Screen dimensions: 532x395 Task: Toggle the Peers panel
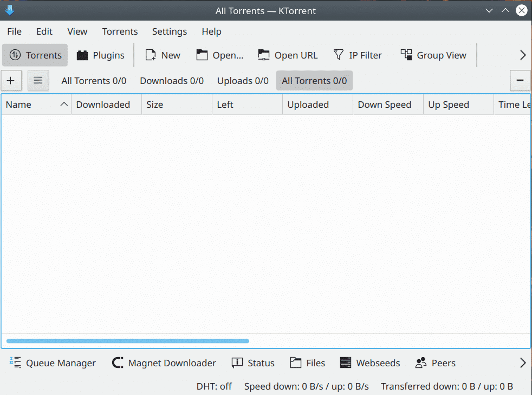tap(436, 363)
